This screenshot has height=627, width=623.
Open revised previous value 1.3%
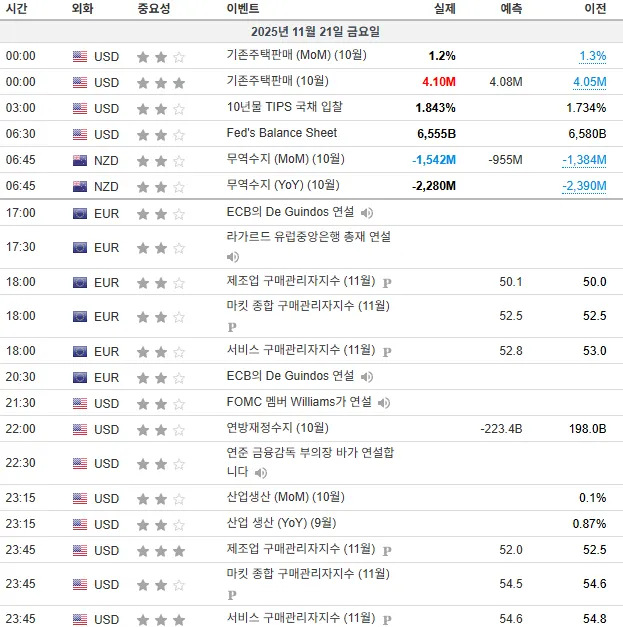pyautogui.click(x=593, y=56)
